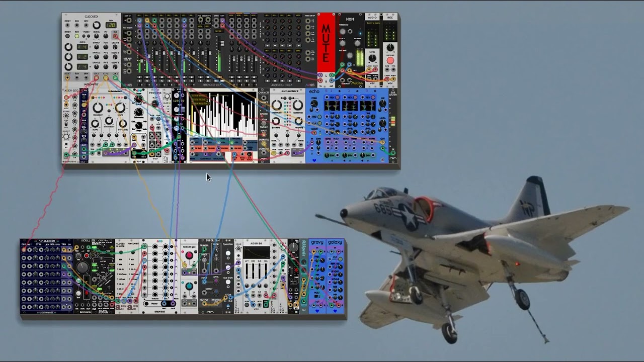Click the large knob on KICKALL module
The height and width of the screenshot is (362, 644).
83,267
